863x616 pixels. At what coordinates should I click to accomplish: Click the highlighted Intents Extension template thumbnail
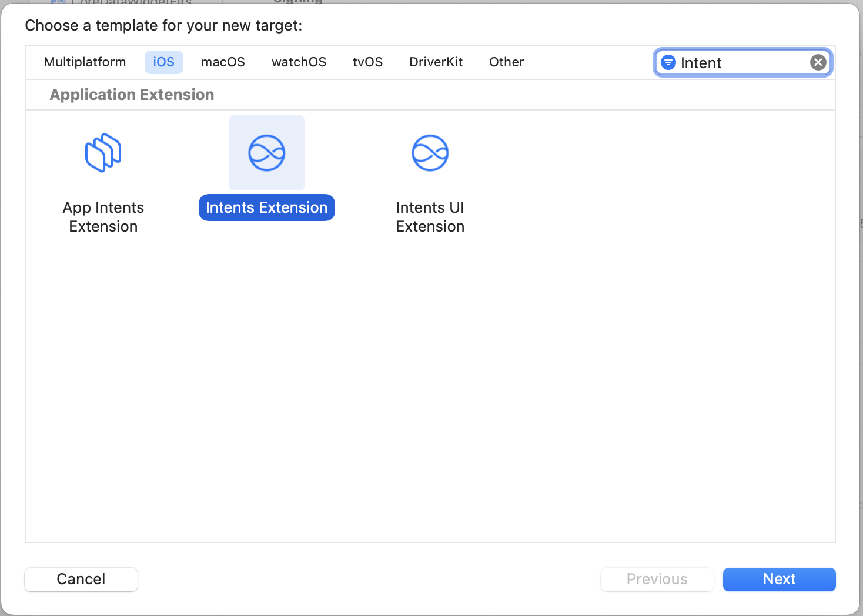(266, 153)
